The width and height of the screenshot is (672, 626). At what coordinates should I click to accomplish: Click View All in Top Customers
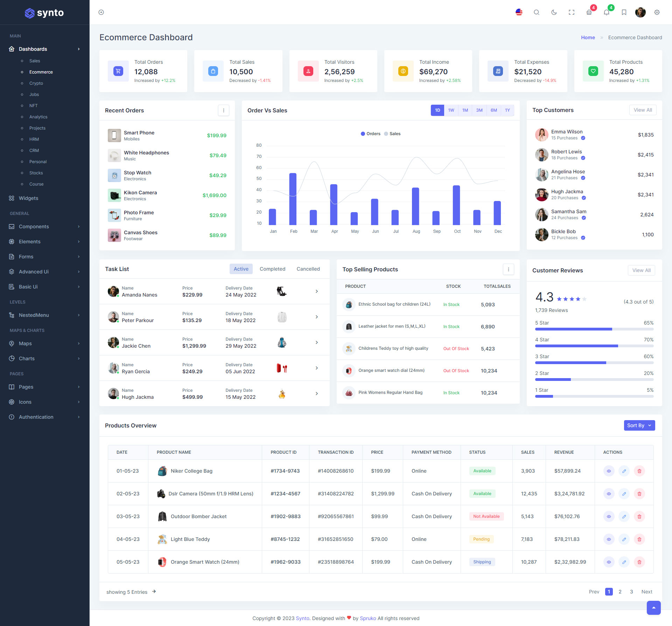tap(643, 110)
